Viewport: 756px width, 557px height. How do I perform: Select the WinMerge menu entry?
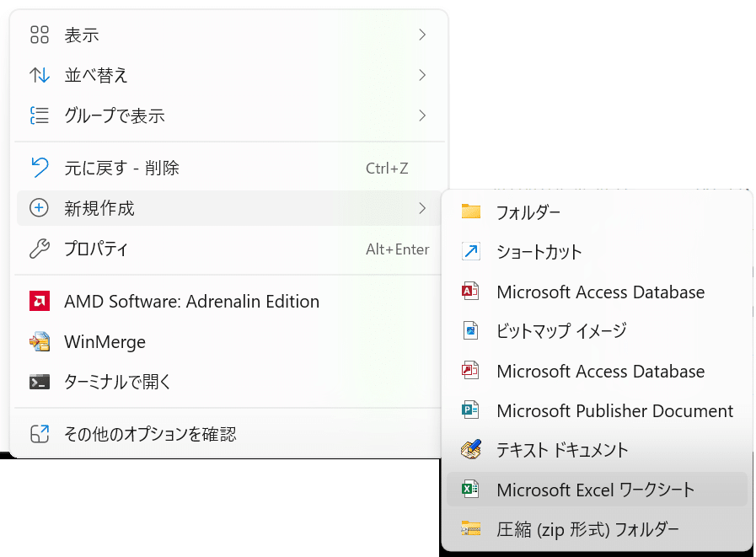pyautogui.click(x=229, y=341)
